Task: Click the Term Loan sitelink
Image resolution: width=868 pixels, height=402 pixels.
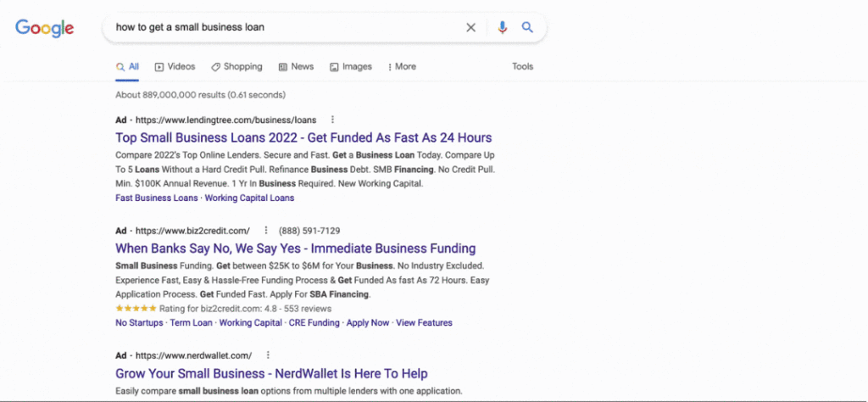Action: pos(191,322)
